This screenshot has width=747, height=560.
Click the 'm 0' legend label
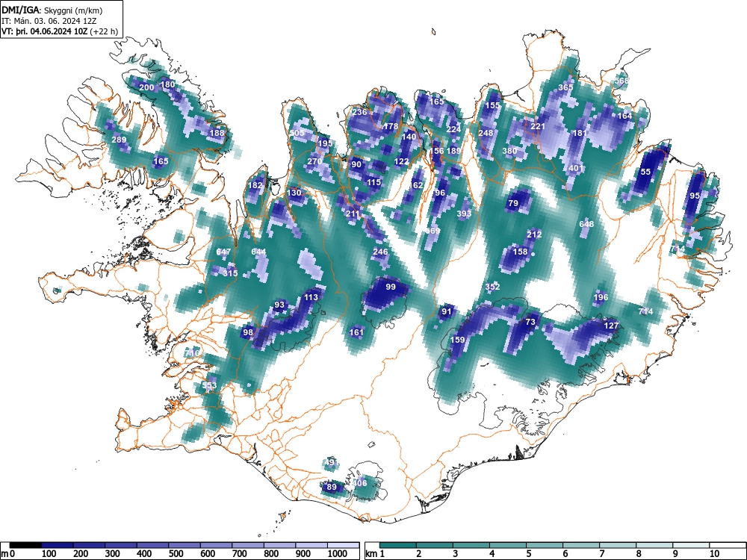7,554
